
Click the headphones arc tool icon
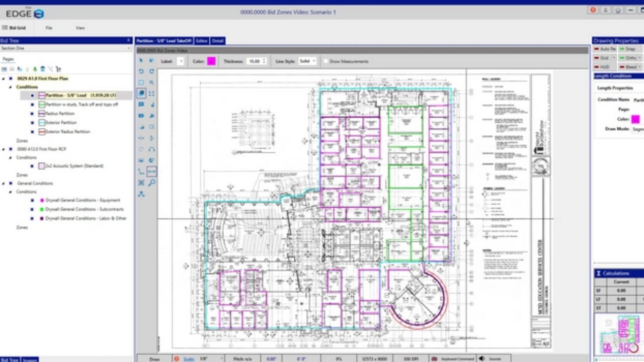tap(151, 149)
